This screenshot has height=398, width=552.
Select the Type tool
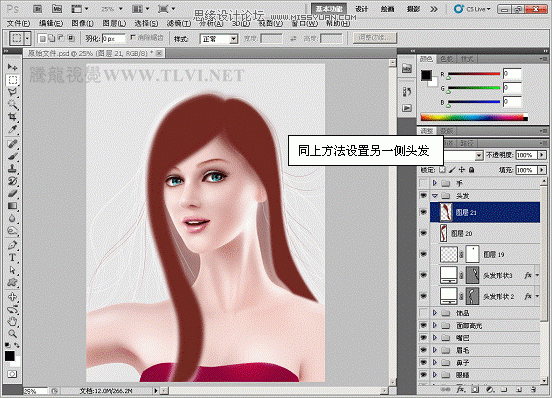[x=12, y=257]
